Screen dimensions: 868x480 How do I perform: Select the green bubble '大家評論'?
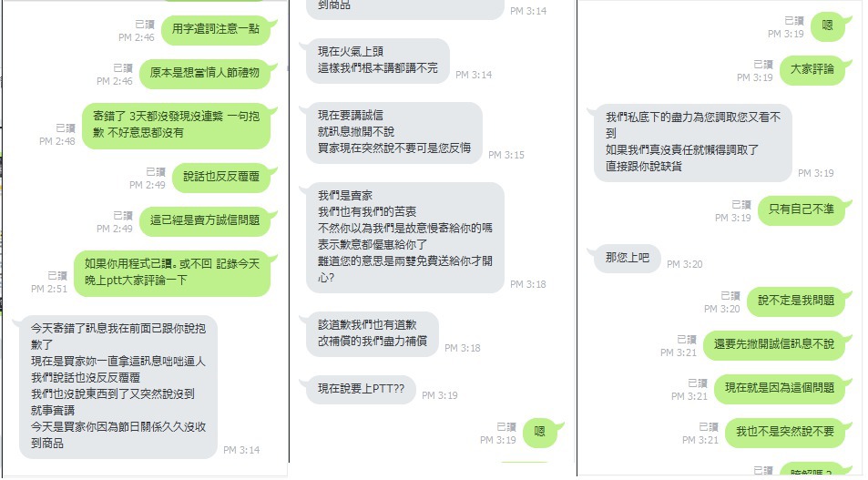point(812,70)
